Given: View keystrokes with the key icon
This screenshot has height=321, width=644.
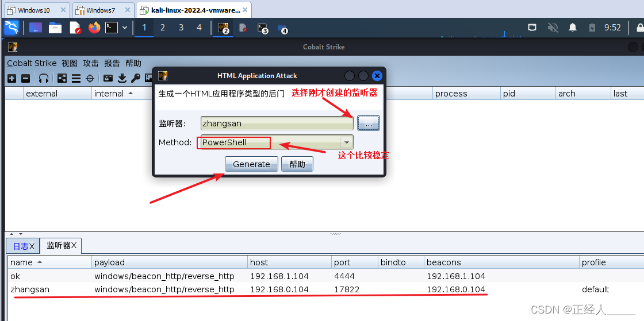Looking at the screenshot, I should coord(136,78).
